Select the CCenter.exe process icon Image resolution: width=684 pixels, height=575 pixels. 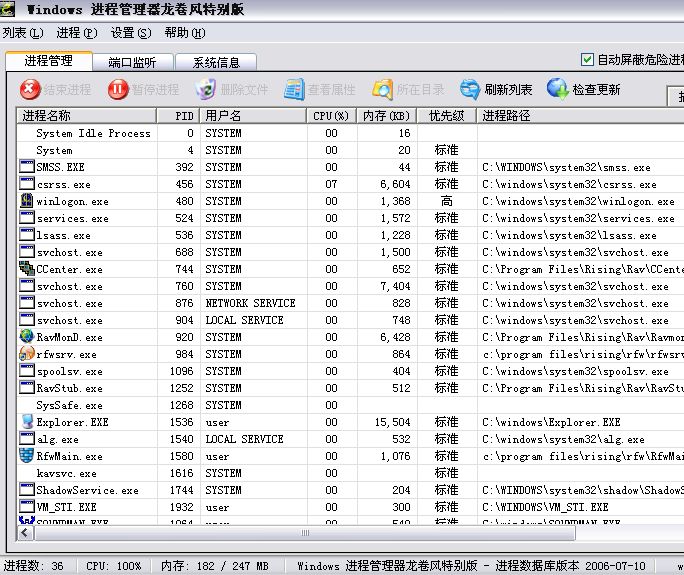tap(27, 269)
